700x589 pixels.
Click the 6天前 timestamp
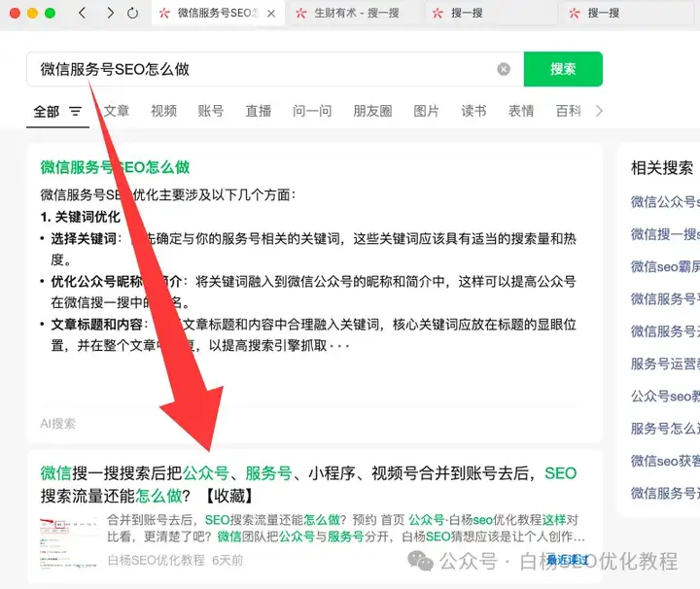point(227,560)
